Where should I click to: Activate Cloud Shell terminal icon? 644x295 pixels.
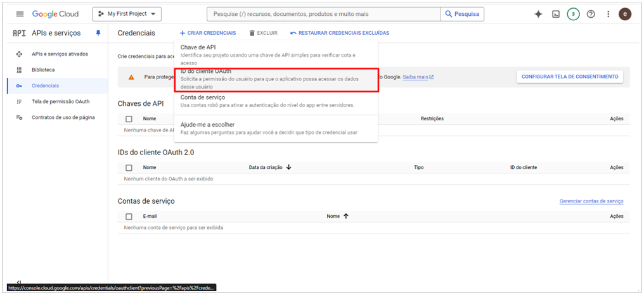point(555,14)
